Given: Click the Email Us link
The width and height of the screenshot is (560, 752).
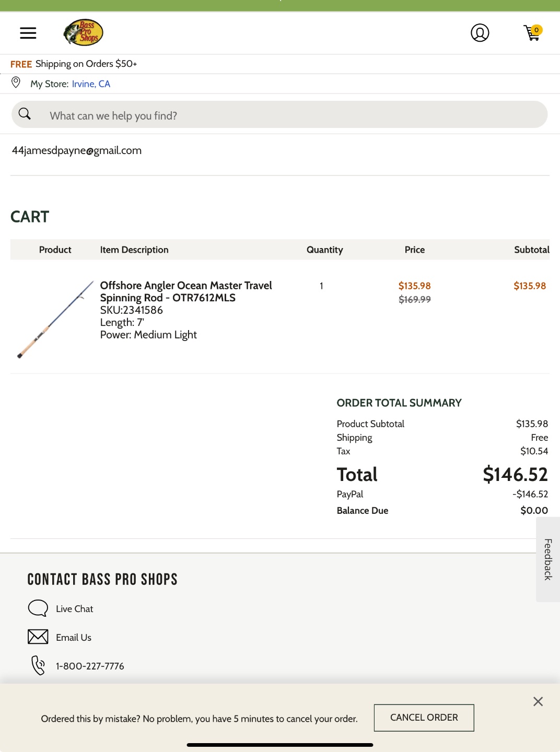Looking at the screenshot, I should pos(74,638).
